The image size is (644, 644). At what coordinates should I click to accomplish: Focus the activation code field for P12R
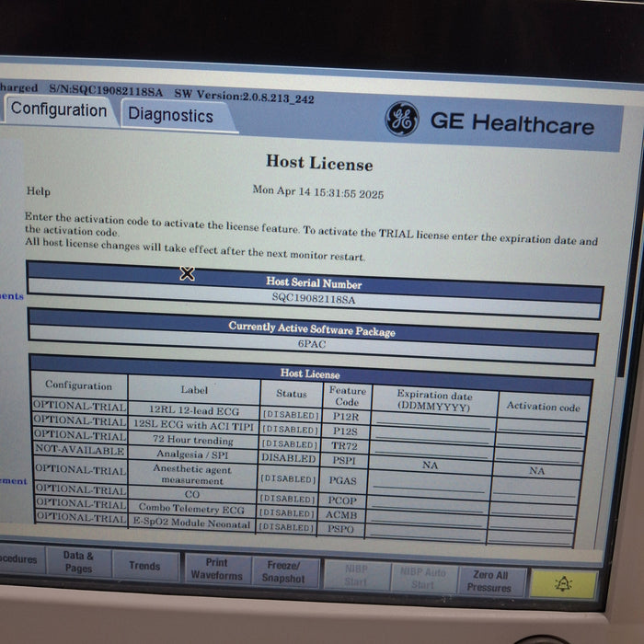[542, 426]
